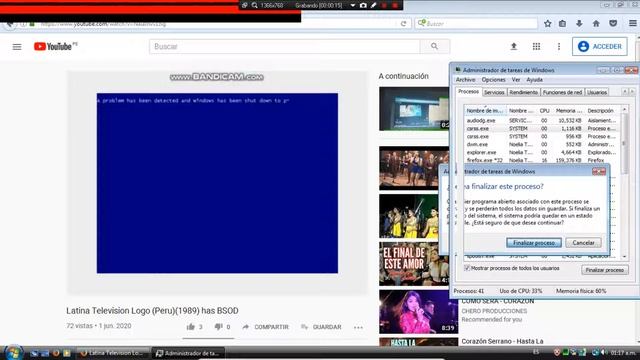
Task: Go to Firefox home page icon
Action: (x=596, y=24)
